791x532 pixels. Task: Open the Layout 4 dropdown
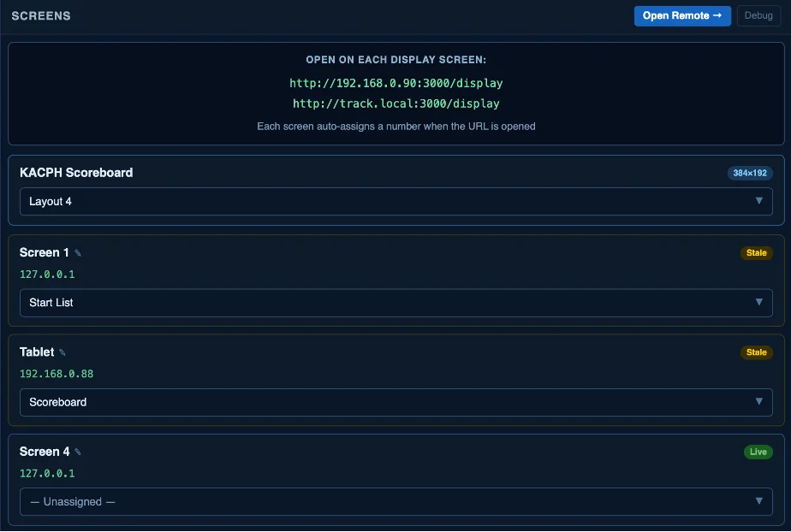(396, 202)
